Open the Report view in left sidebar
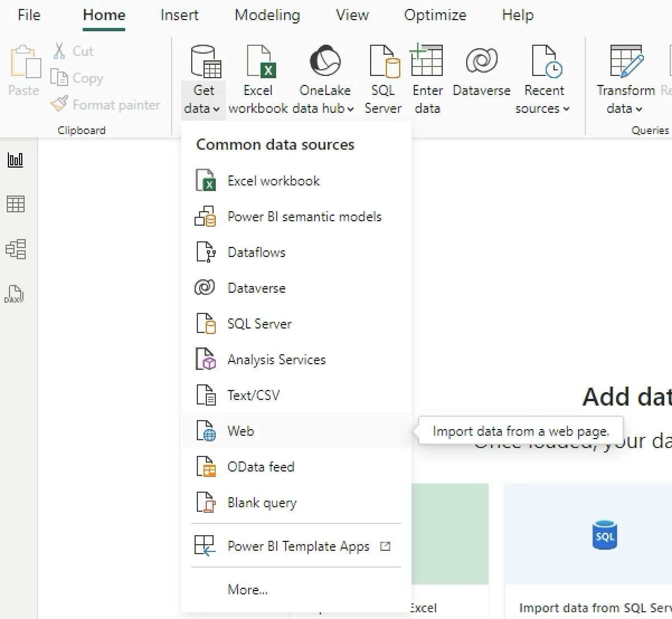The height and width of the screenshot is (619, 672). coord(15,160)
